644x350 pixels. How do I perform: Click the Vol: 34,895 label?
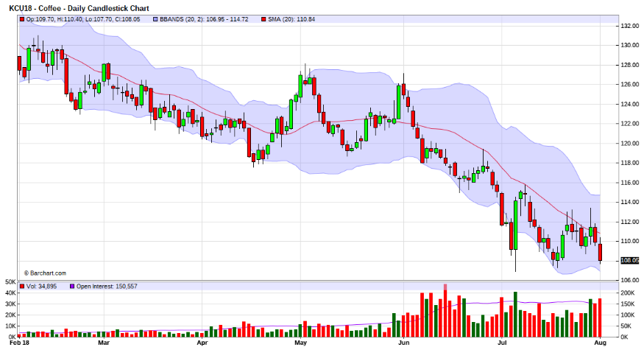[x=41, y=286]
